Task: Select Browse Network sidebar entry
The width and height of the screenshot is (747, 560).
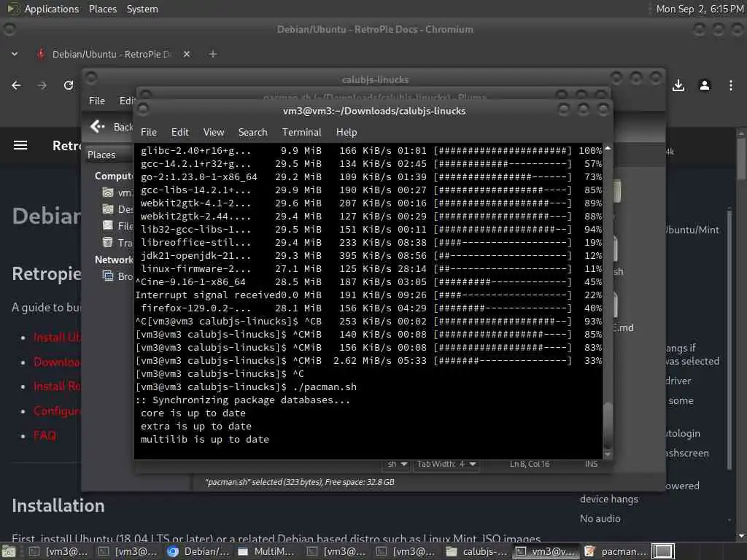Action: 117,276
